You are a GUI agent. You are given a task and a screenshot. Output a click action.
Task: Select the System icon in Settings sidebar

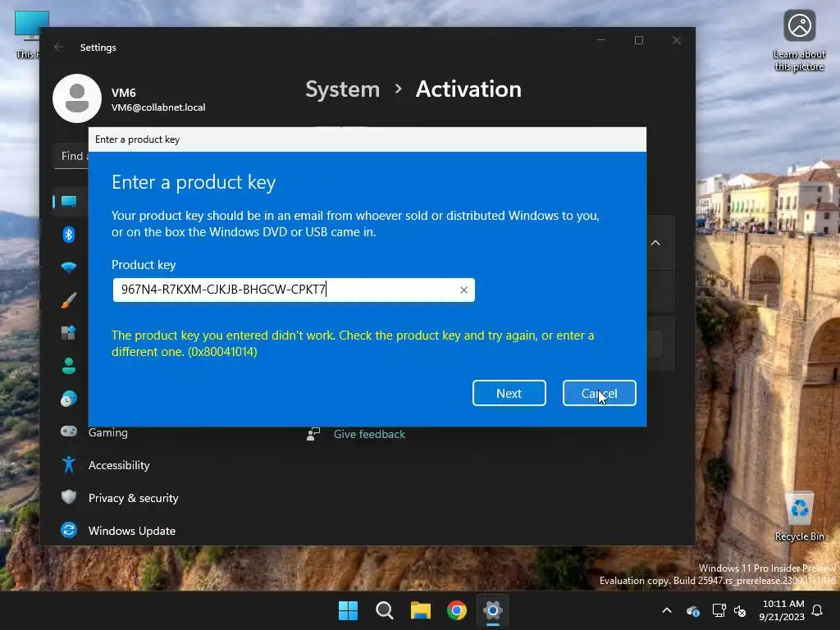coord(69,202)
